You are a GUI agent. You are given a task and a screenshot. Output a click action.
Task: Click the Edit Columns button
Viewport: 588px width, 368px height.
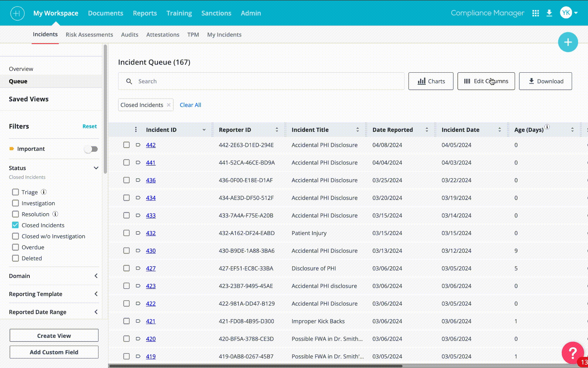[x=486, y=81]
